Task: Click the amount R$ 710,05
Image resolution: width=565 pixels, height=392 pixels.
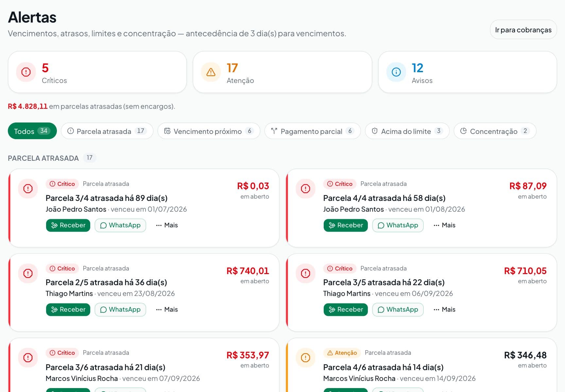Action: (525, 271)
